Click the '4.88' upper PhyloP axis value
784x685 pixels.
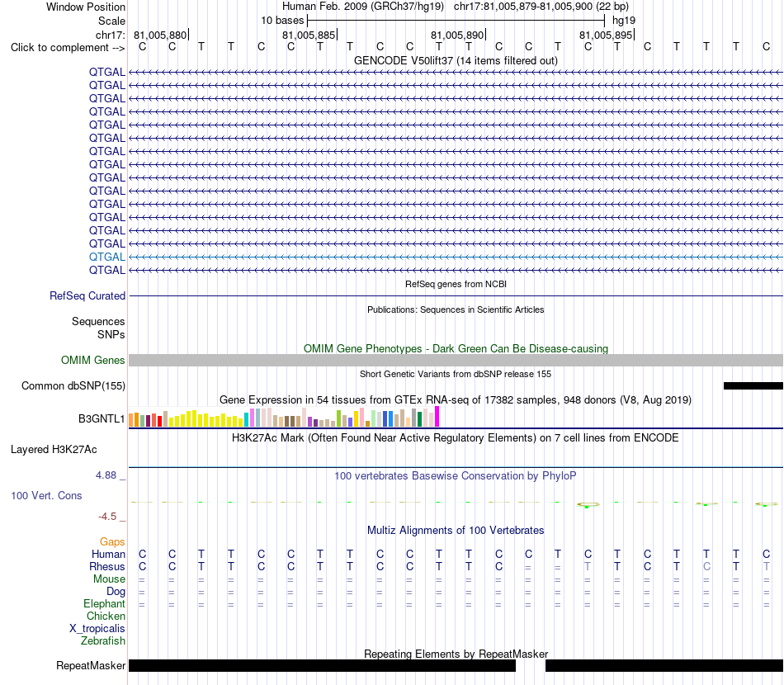106,475
